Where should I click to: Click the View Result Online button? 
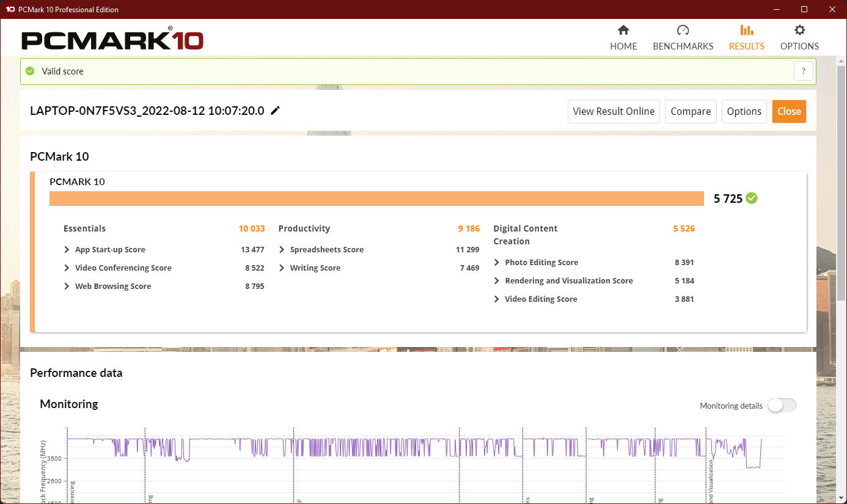[614, 111]
